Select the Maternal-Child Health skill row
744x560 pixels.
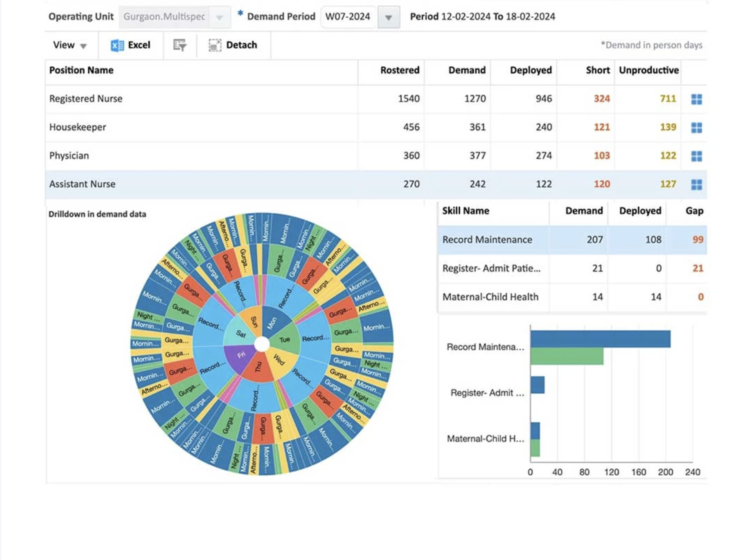point(572,297)
